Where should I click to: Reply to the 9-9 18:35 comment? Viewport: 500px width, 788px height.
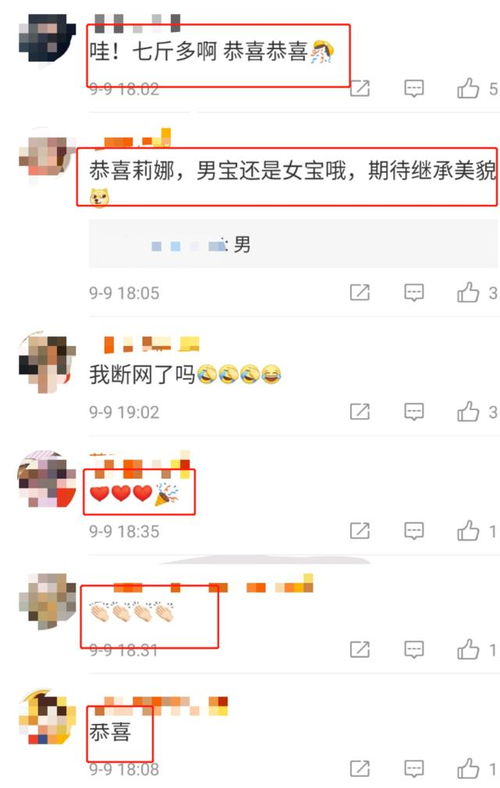click(414, 531)
